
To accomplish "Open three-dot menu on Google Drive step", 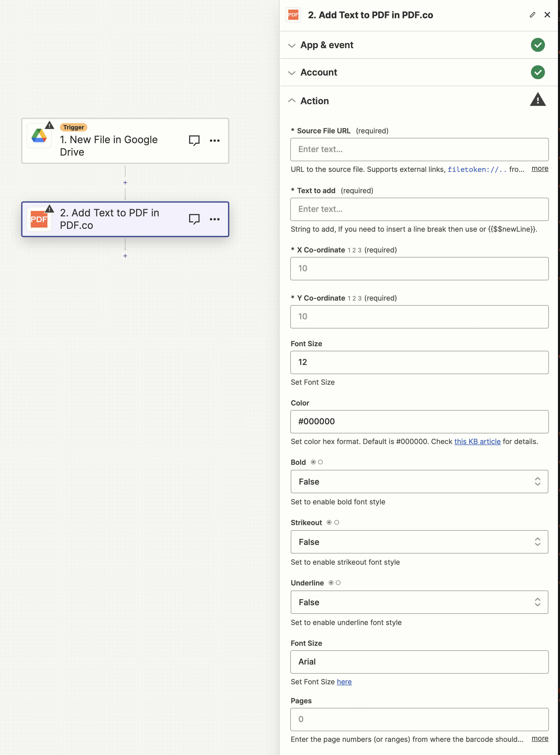I will 214,141.
